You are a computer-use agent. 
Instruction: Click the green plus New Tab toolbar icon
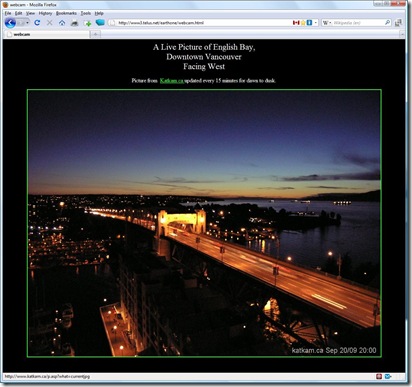87,23
